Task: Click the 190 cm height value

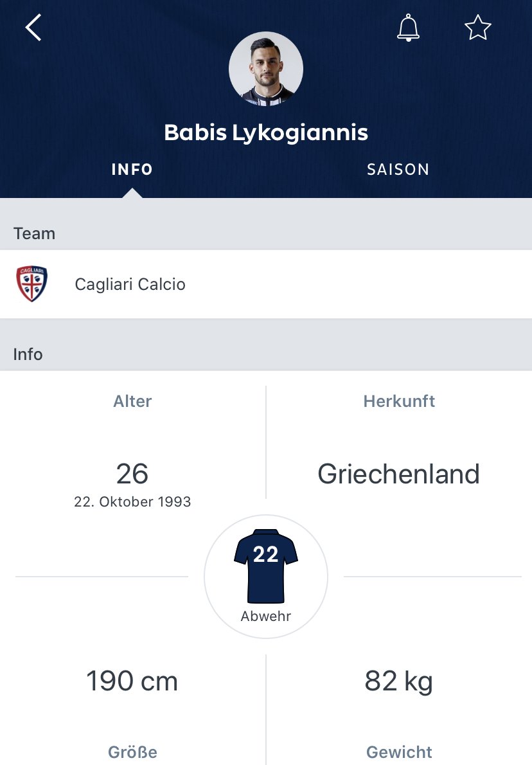Action: pyautogui.click(x=132, y=681)
